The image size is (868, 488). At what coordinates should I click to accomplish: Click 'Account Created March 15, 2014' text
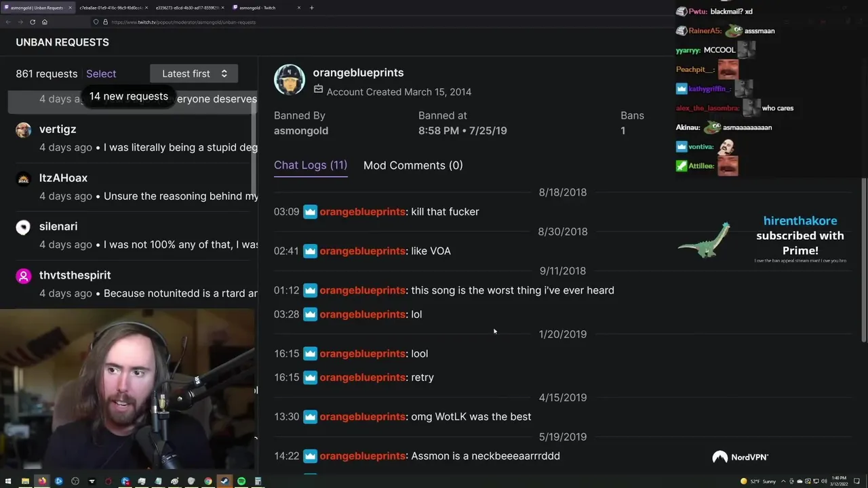(x=399, y=91)
